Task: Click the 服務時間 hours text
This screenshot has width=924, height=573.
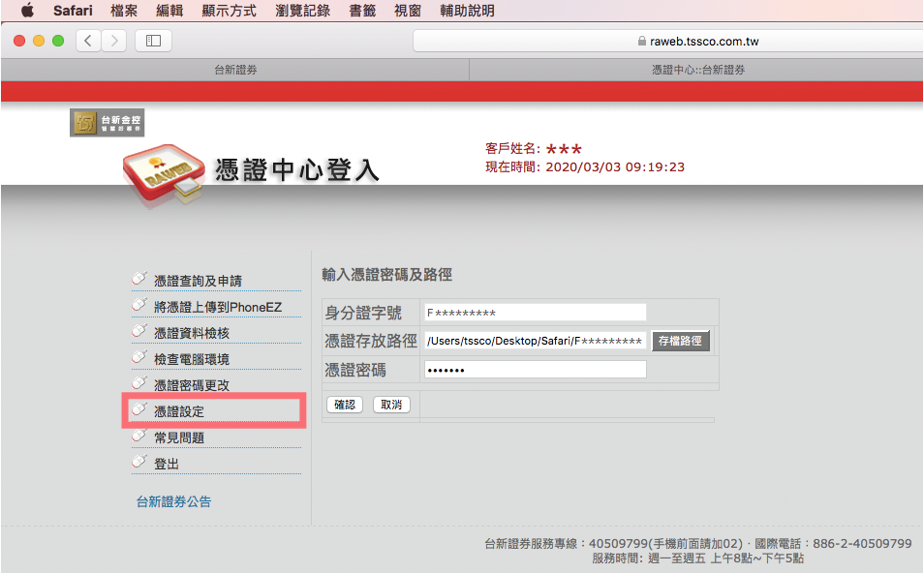Action: 697,558
